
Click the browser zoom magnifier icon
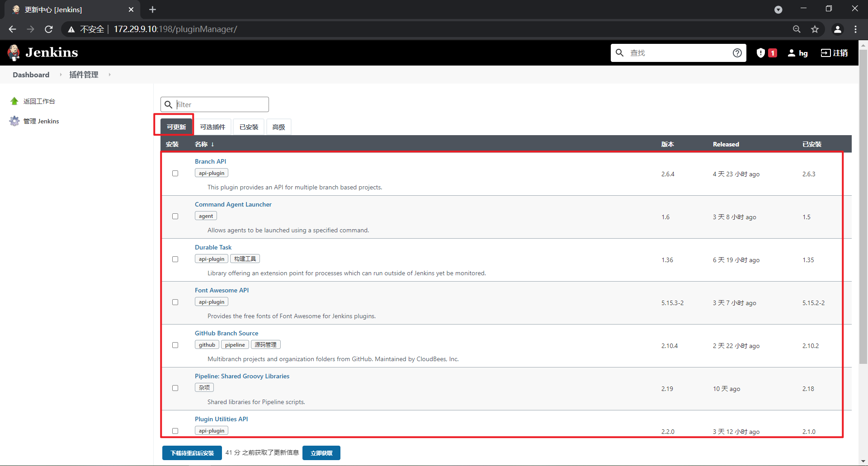[x=797, y=29]
